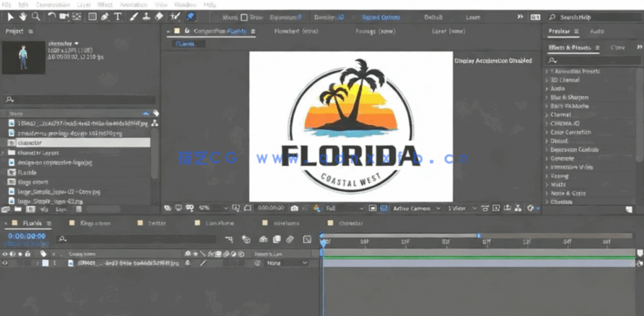Select the Horizontal Type tool
The height and width of the screenshot is (316, 644).
click(x=118, y=17)
